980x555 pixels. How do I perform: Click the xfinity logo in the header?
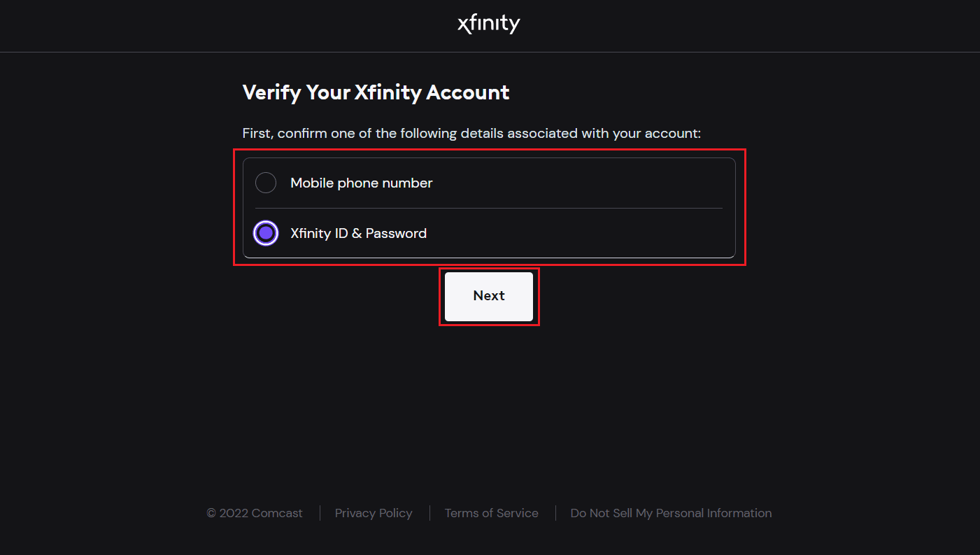489,24
